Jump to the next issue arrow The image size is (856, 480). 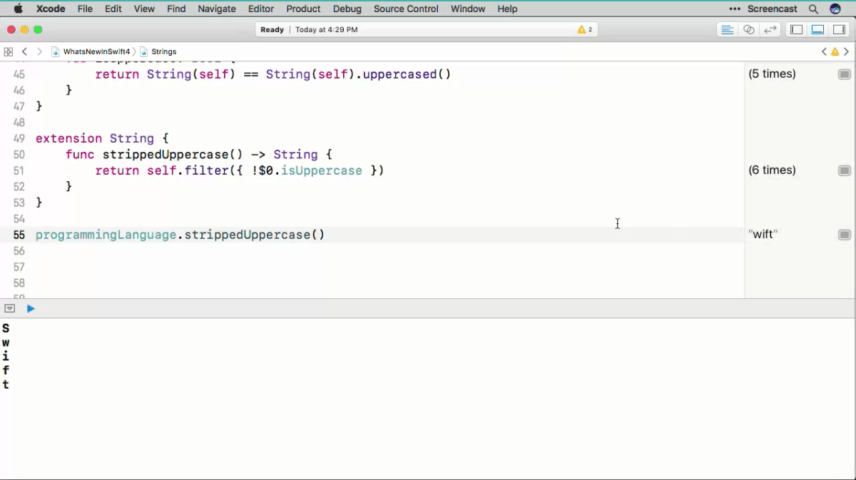click(x=847, y=51)
